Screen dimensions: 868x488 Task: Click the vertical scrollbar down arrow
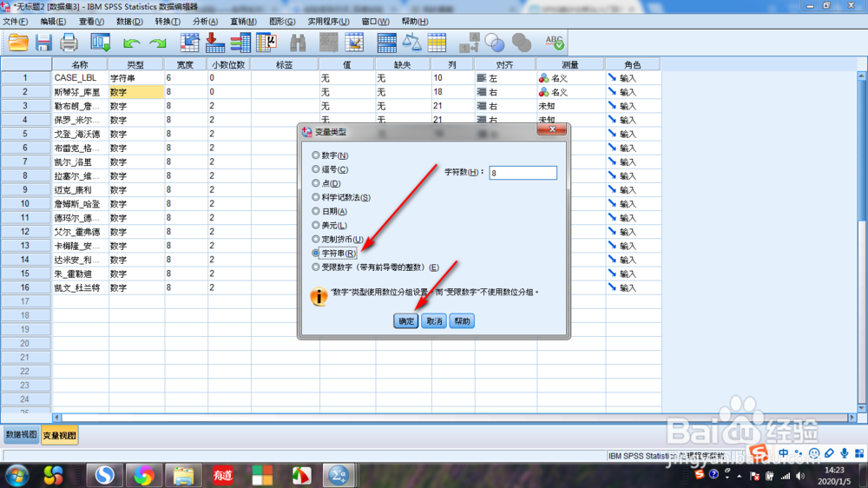862,408
